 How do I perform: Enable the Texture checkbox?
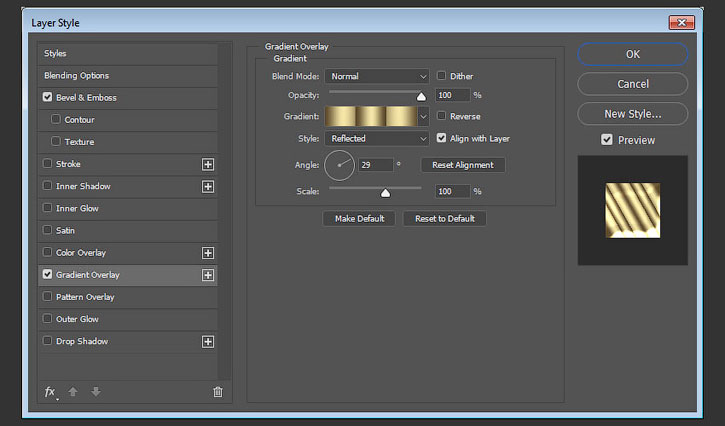[56, 141]
